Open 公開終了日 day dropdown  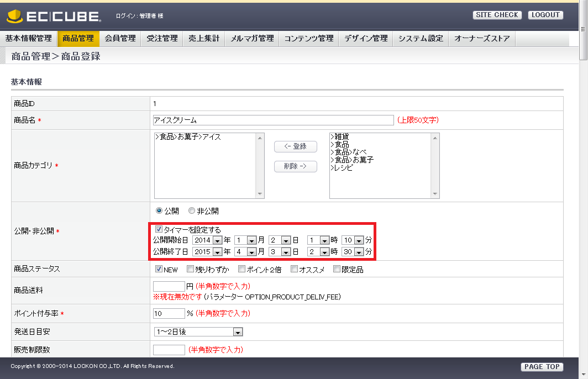pyautogui.click(x=280, y=252)
